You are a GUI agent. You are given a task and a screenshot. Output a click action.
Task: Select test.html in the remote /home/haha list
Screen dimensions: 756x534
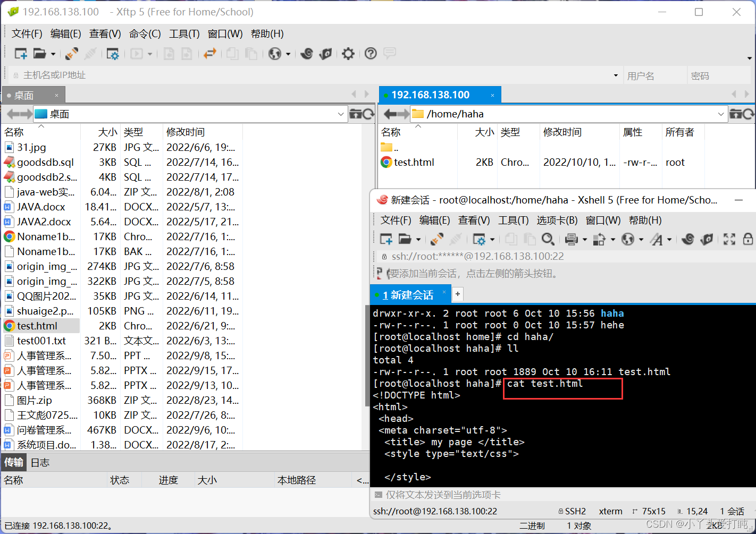pos(414,163)
